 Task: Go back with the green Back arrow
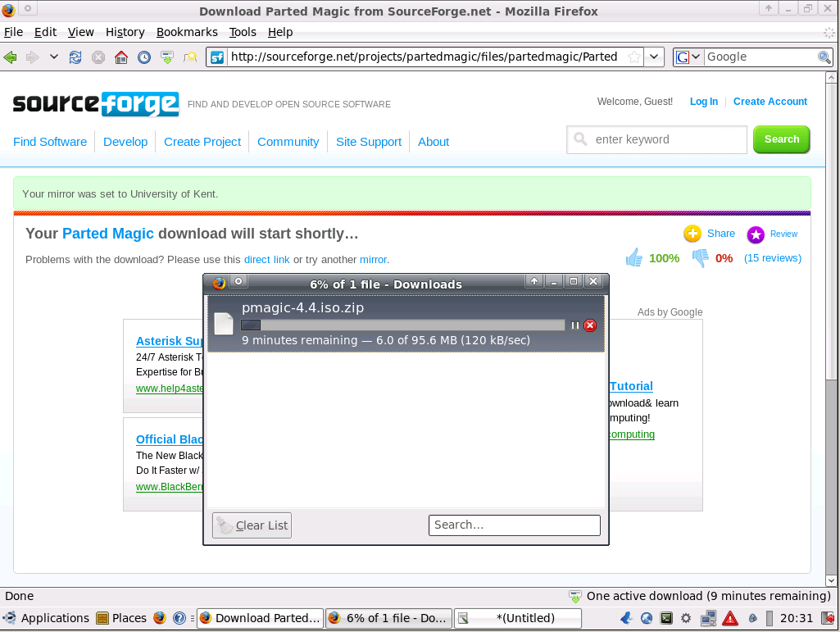pyautogui.click(x=10, y=57)
